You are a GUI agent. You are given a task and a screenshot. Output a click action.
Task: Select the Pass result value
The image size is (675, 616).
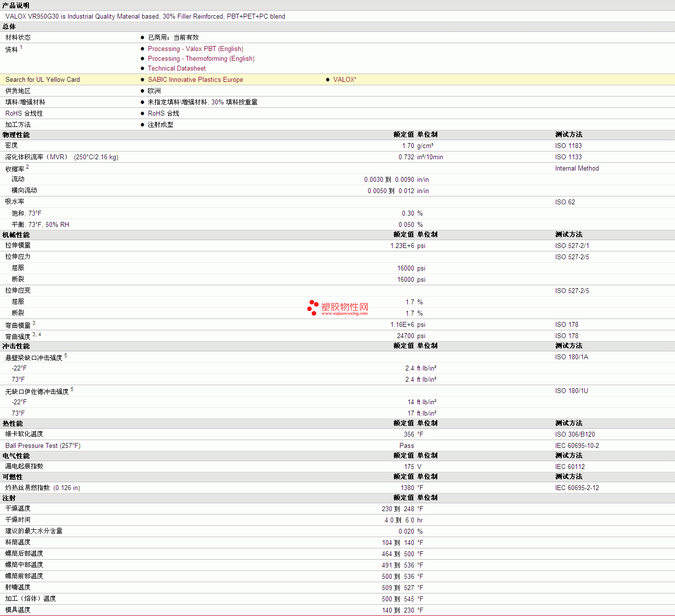pyautogui.click(x=407, y=446)
